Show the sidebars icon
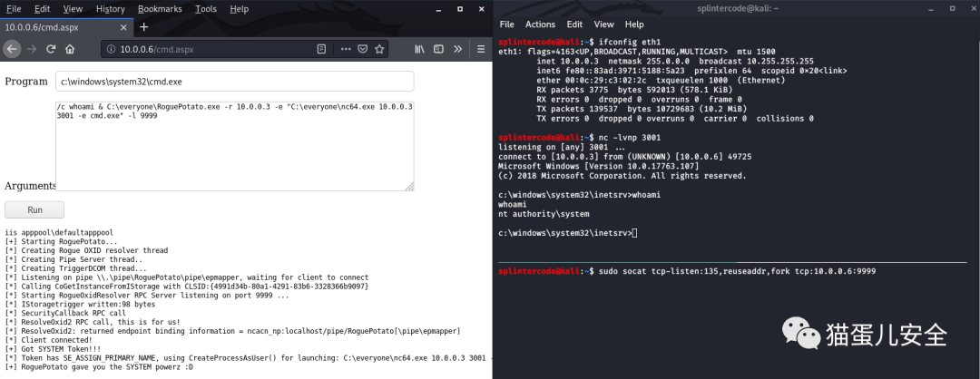Image resolution: width=980 pixels, height=379 pixels. click(439, 49)
